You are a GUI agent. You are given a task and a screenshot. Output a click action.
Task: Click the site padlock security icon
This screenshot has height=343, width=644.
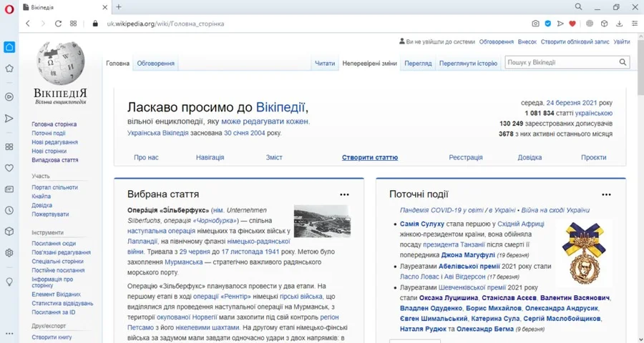(x=95, y=24)
